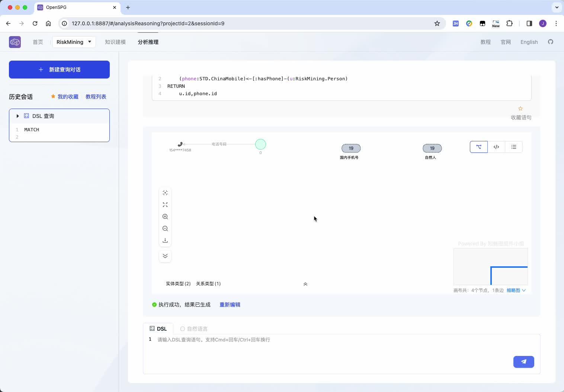Show 关系类型 (1) legend tab
This screenshot has height=392, width=564.
[208, 284]
